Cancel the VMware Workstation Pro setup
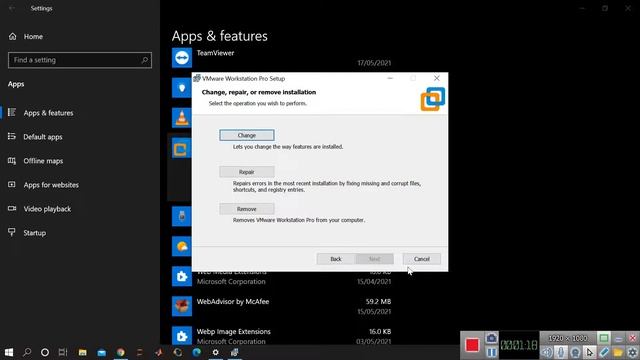 pyautogui.click(x=422, y=259)
